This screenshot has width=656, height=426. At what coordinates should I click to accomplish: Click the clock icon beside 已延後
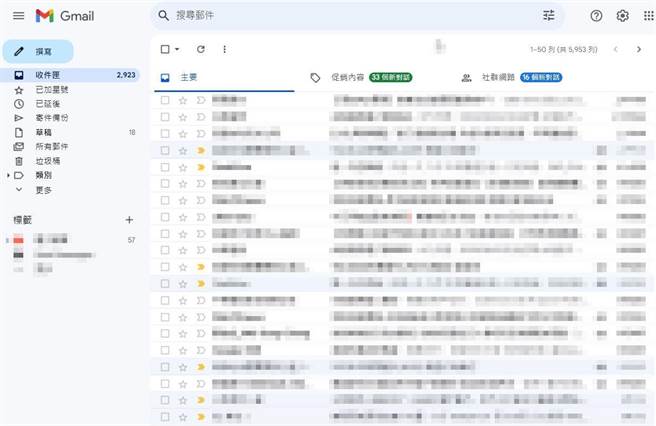pyautogui.click(x=19, y=104)
